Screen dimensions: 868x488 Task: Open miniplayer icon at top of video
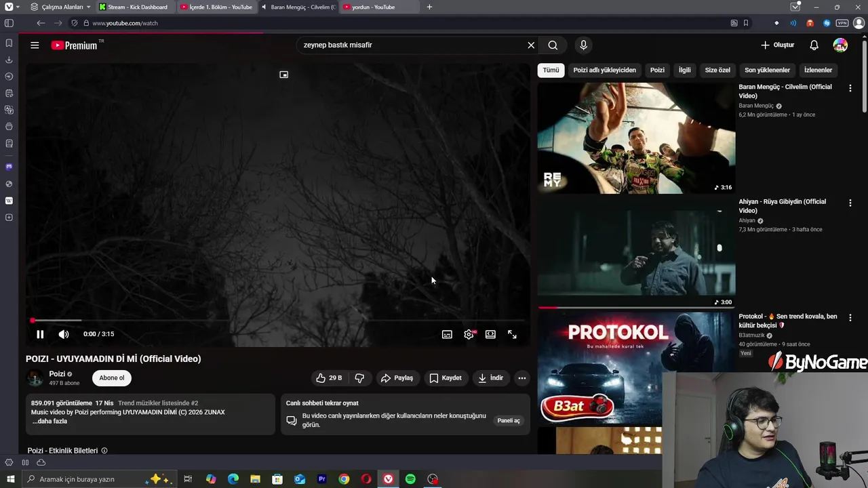click(284, 75)
